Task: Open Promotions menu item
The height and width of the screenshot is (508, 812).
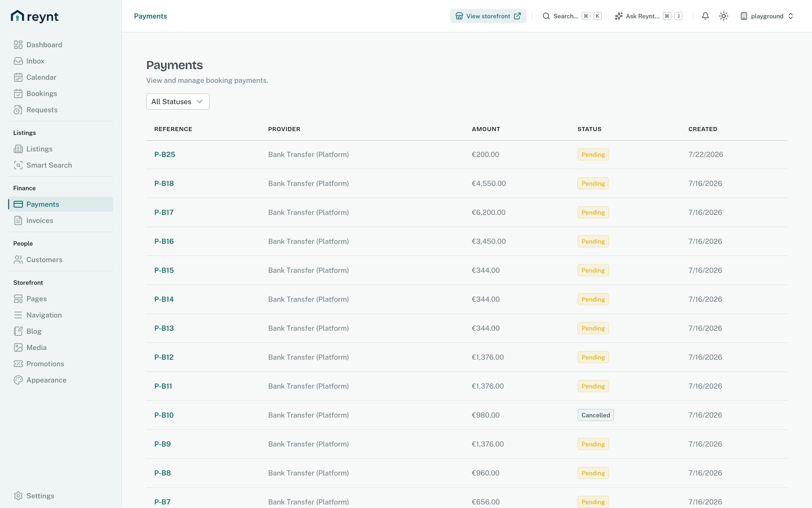Action: pyautogui.click(x=61, y=364)
